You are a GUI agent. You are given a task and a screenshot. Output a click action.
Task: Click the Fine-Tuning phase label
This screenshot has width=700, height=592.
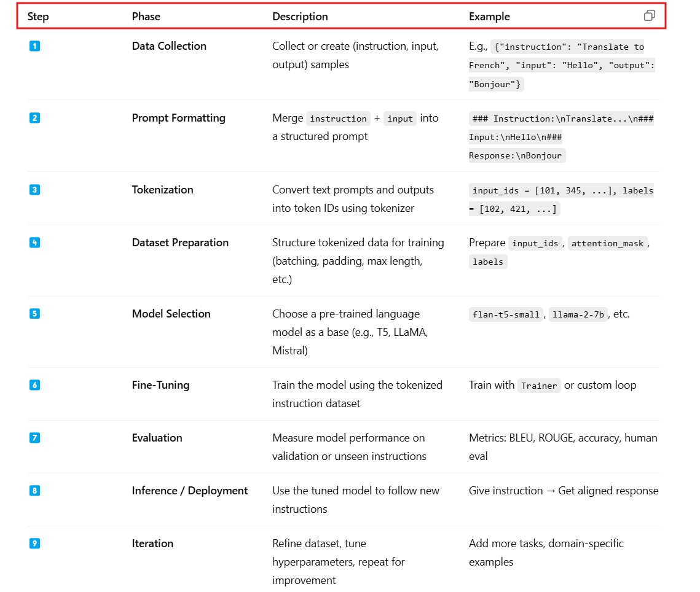click(160, 385)
